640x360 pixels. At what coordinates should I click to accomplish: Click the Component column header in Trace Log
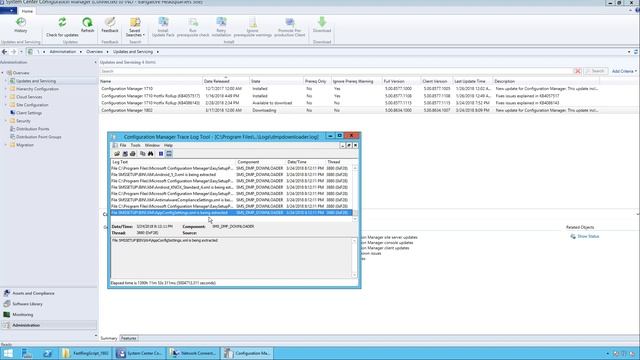click(260, 162)
